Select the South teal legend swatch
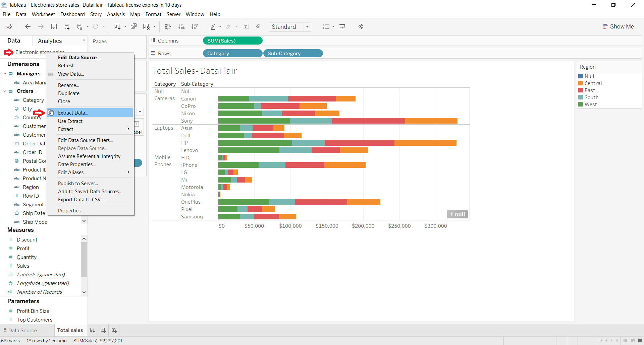Viewport: 644px width, 345px height. (581, 97)
